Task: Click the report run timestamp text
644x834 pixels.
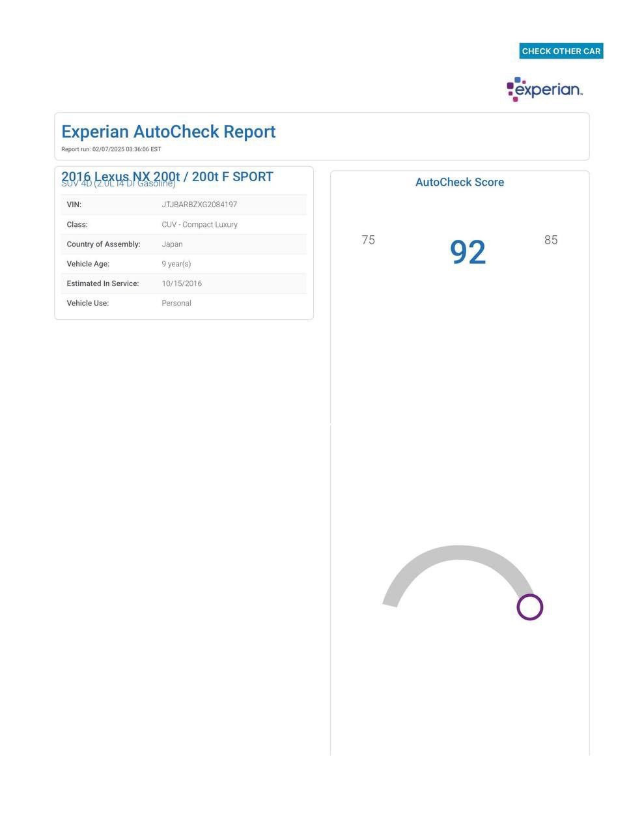Action: click(x=111, y=149)
